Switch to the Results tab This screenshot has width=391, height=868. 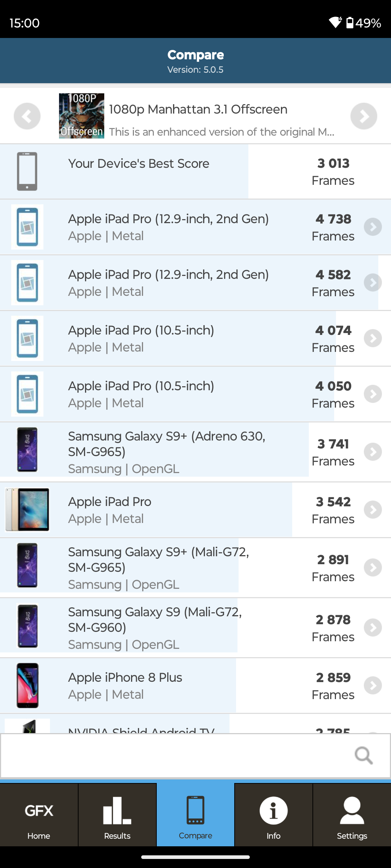[117, 815]
